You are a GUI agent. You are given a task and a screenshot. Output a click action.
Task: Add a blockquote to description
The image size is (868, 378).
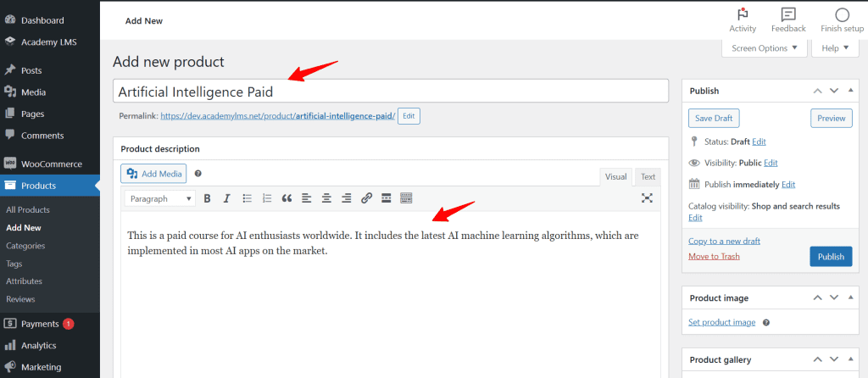coord(287,198)
